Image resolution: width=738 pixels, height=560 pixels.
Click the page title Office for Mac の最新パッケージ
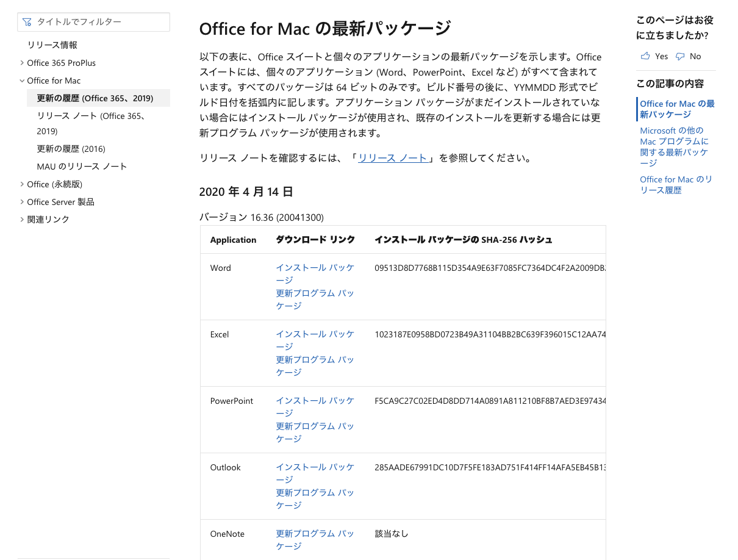pyautogui.click(x=325, y=28)
